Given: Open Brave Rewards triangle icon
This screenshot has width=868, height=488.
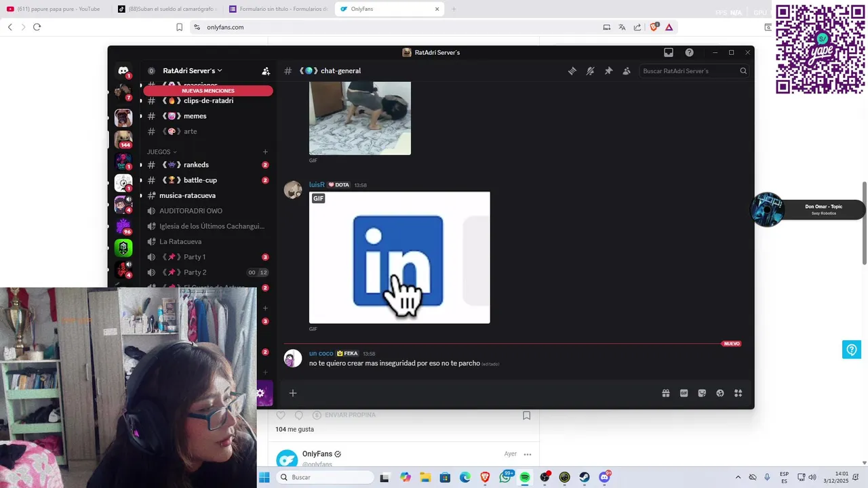Looking at the screenshot, I should [x=669, y=27].
